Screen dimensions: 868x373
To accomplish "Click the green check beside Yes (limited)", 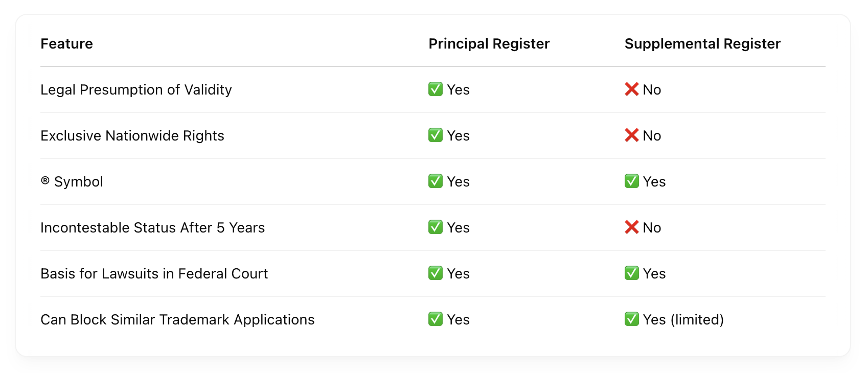I will point(631,319).
